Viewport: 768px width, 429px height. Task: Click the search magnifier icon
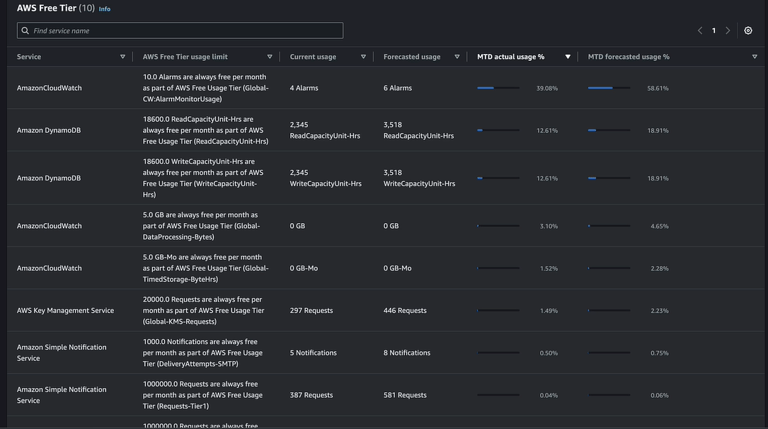(x=25, y=30)
